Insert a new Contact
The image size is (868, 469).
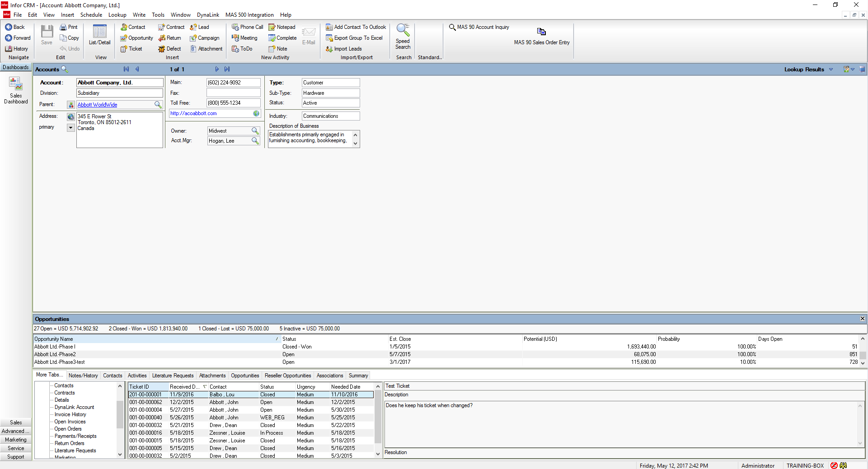point(132,27)
